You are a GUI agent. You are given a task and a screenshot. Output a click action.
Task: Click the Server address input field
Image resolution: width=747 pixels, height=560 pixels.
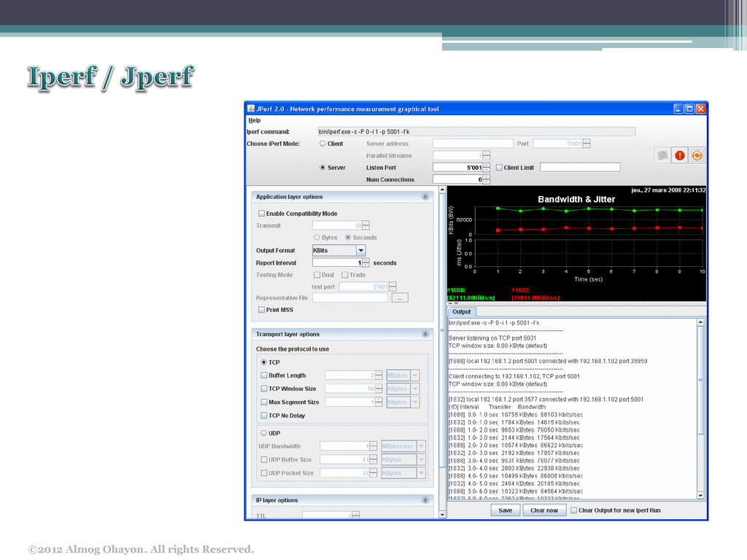pos(473,144)
